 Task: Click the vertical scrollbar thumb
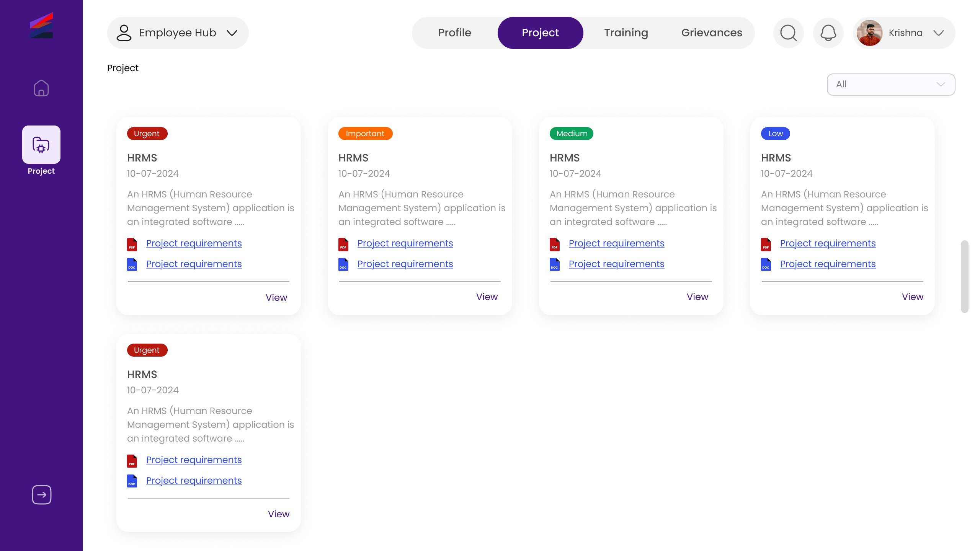[x=964, y=276]
